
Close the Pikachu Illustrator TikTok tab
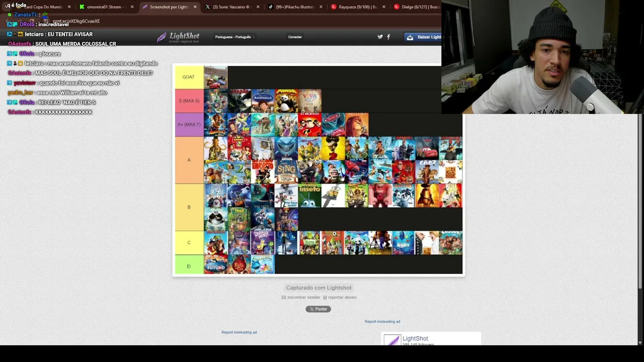[x=321, y=7]
